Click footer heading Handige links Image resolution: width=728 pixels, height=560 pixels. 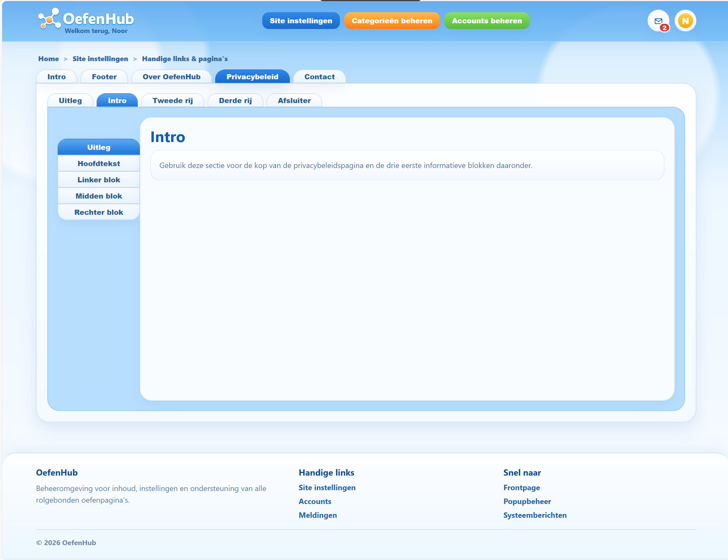click(326, 472)
